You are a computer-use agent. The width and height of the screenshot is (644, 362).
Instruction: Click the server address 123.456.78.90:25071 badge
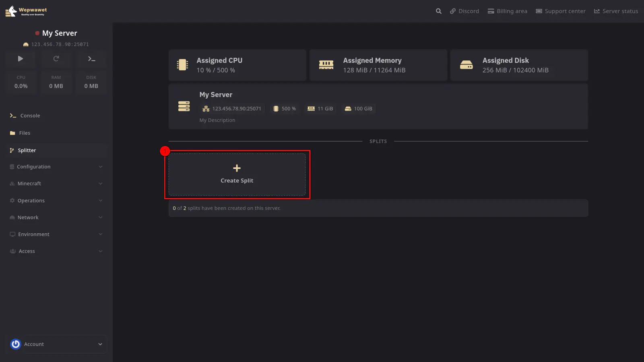(232, 109)
